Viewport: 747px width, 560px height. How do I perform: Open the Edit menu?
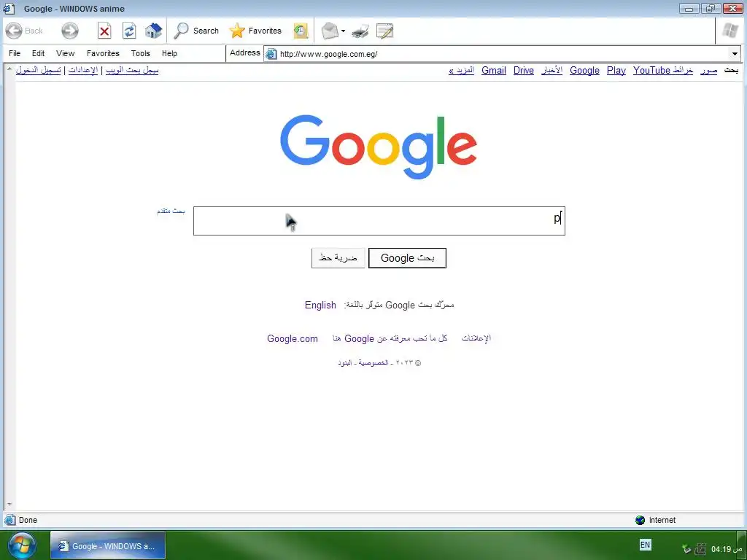pyautogui.click(x=38, y=53)
